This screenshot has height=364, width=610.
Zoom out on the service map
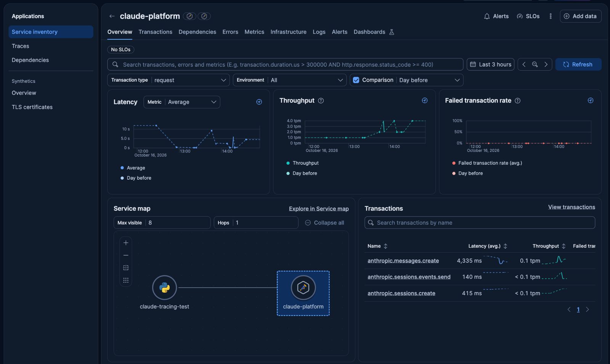126,255
